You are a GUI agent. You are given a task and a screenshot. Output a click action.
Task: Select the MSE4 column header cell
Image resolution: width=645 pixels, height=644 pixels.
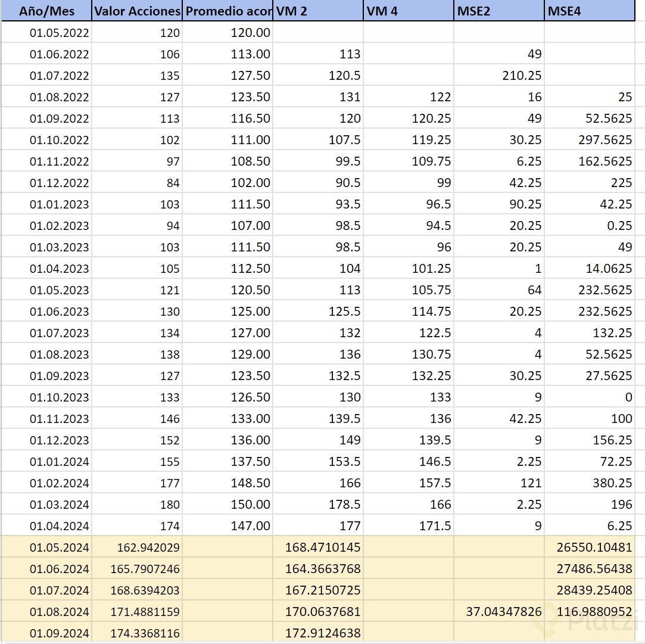[x=590, y=11]
